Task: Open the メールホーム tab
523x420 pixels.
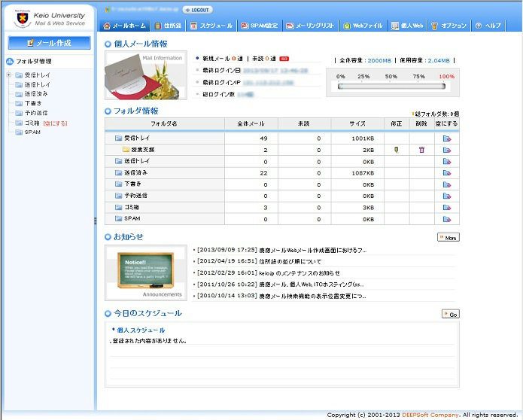Action: [x=124, y=26]
